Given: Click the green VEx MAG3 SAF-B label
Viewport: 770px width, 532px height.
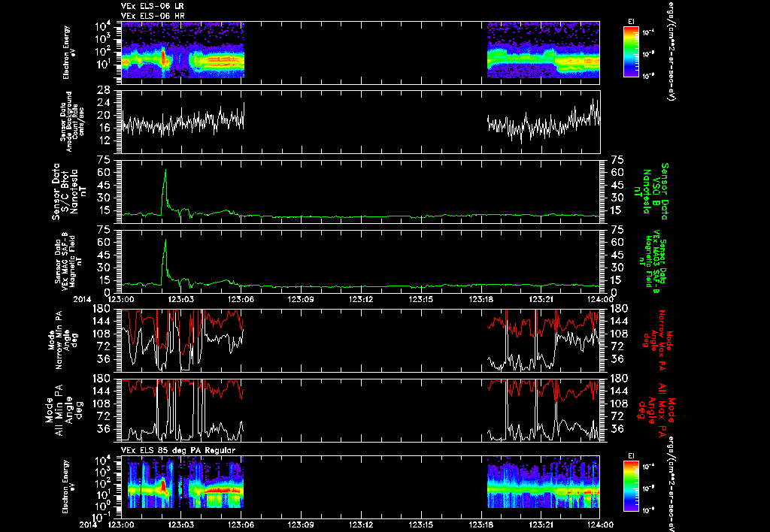Looking at the screenshot, I should pyautogui.click(x=653, y=261).
